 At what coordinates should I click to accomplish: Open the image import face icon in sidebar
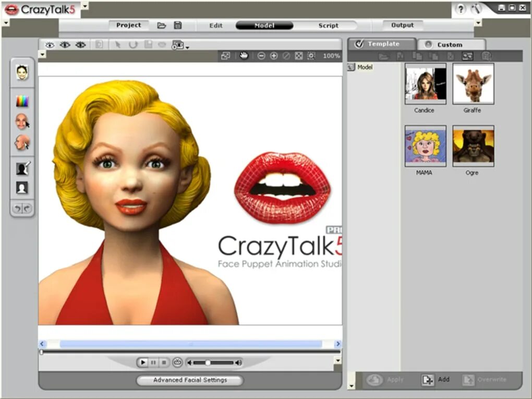[22, 72]
